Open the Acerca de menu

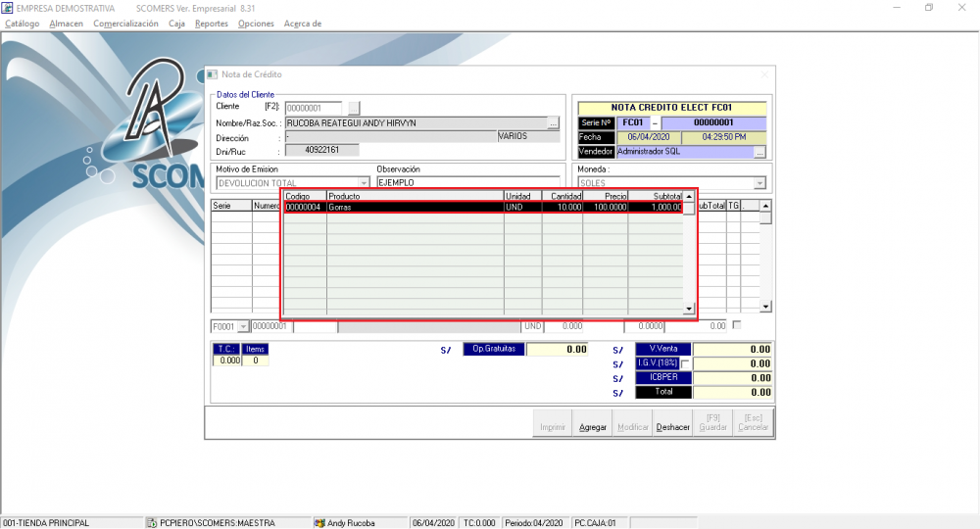(303, 24)
